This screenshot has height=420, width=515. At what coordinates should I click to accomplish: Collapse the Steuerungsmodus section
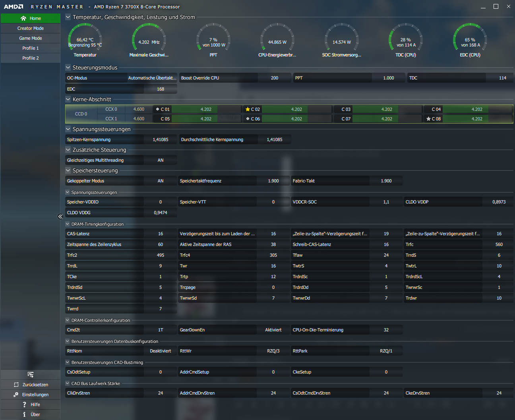tap(68, 68)
